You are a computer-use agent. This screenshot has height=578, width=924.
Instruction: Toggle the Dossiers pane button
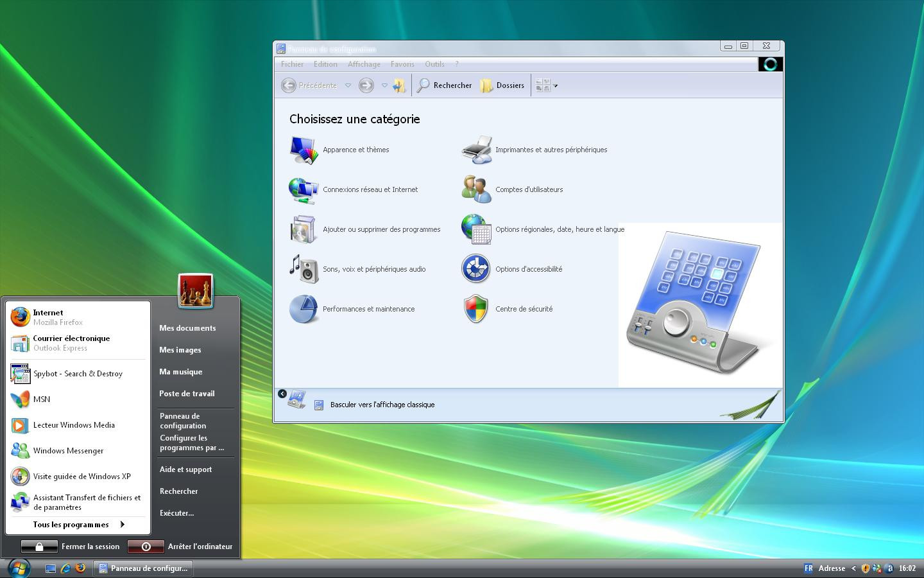(x=502, y=85)
